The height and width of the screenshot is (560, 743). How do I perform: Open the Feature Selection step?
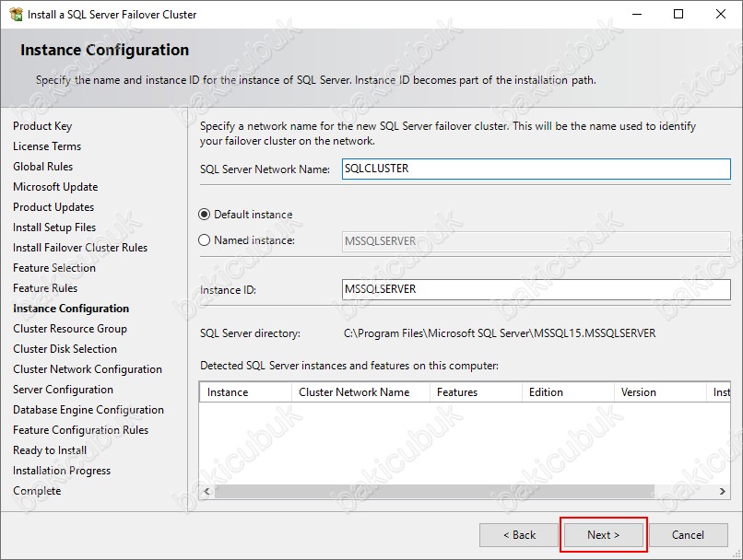(x=54, y=268)
